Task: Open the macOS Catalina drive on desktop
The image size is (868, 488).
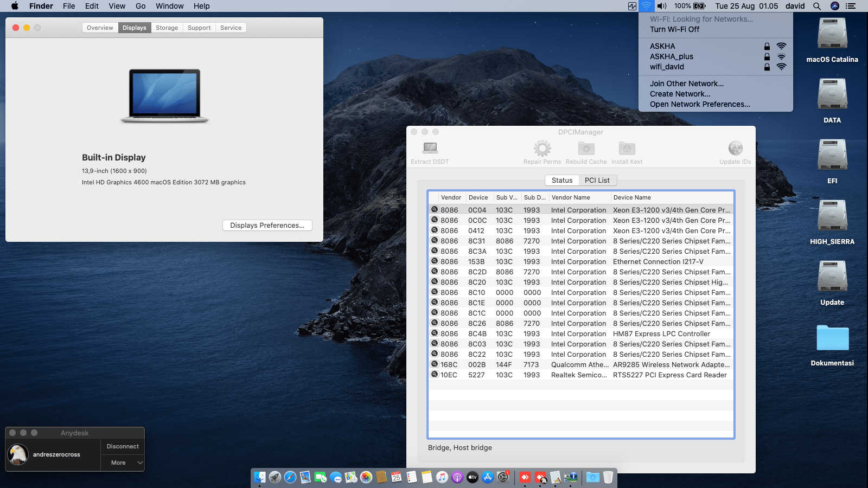Action: [832, 34]
